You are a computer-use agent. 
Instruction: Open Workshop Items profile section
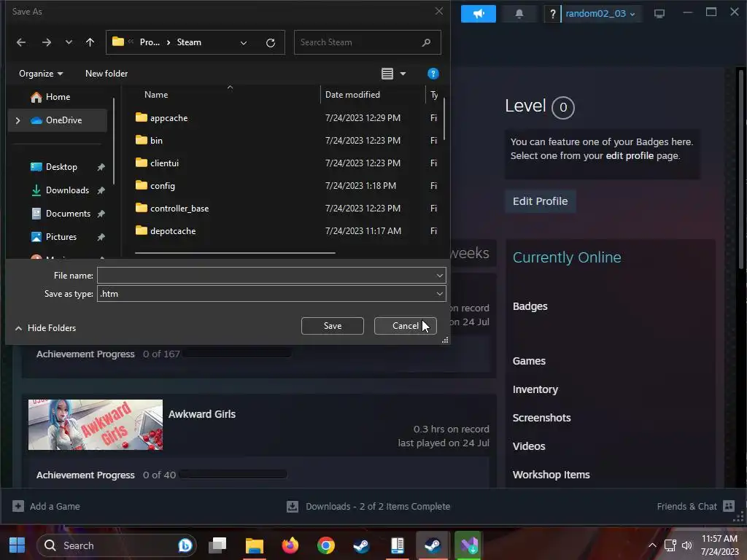point(551,475)
